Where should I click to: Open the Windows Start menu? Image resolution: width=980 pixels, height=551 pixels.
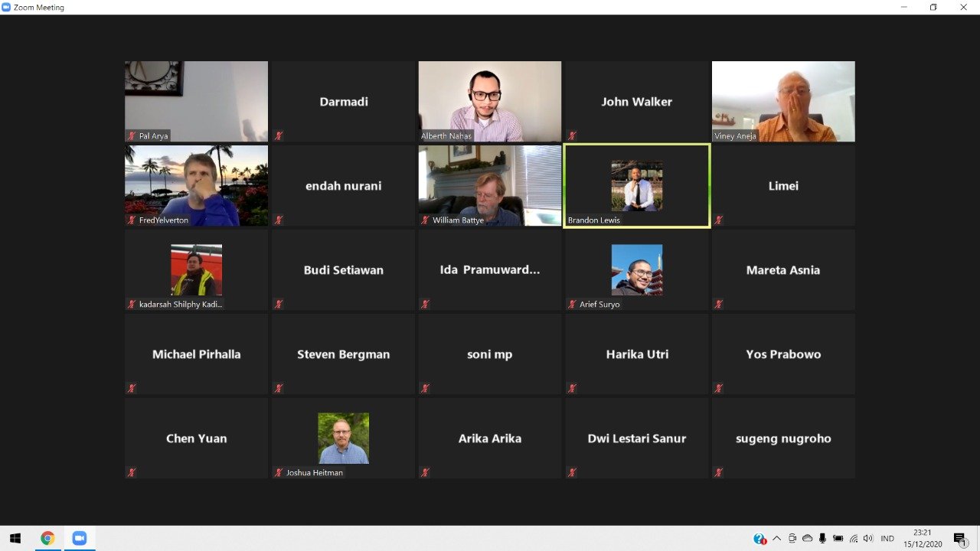coord(15,538)
